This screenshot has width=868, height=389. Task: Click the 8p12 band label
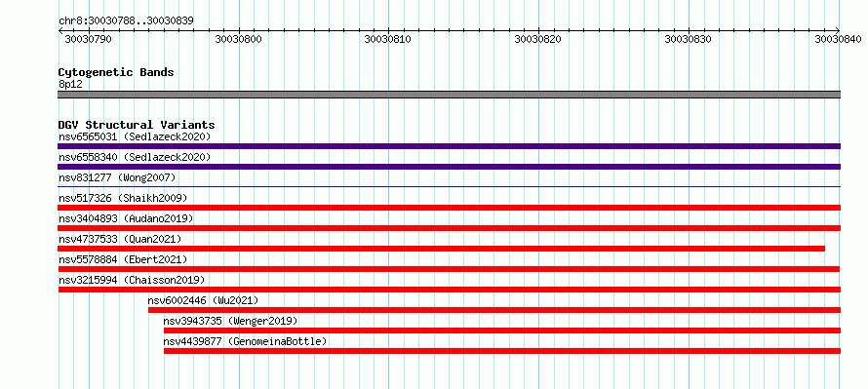click(x=70, y=84)
